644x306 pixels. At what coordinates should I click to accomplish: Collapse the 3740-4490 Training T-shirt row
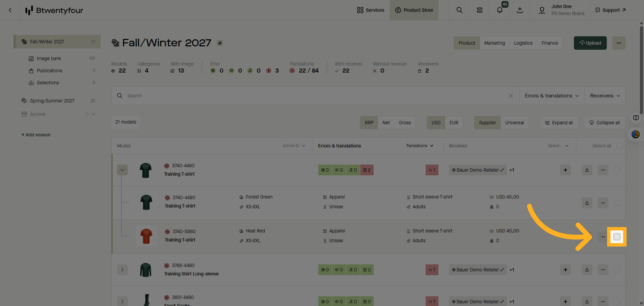[x=122, y=170]
